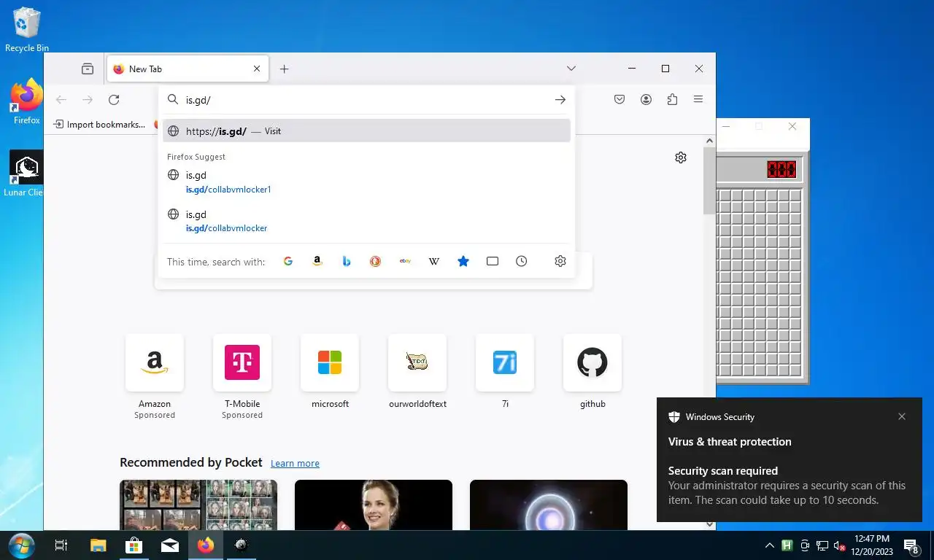The image size is (934, 560).
Task: Open the Extensions puzzle icon
Action: coord(672,100)
